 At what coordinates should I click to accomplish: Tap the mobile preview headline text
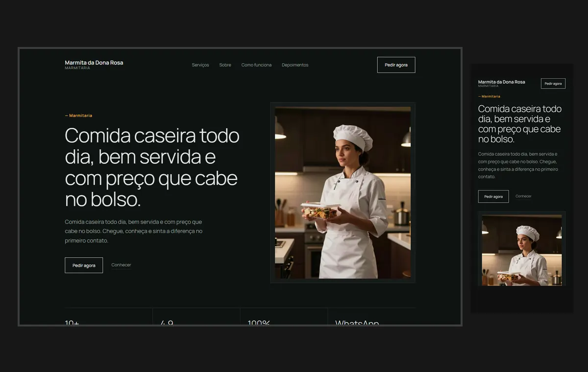(x=520, y=124)
